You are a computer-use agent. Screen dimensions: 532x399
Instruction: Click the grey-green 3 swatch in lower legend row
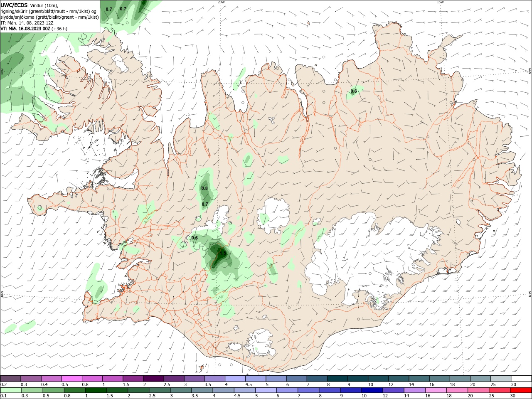click(181, 390)
